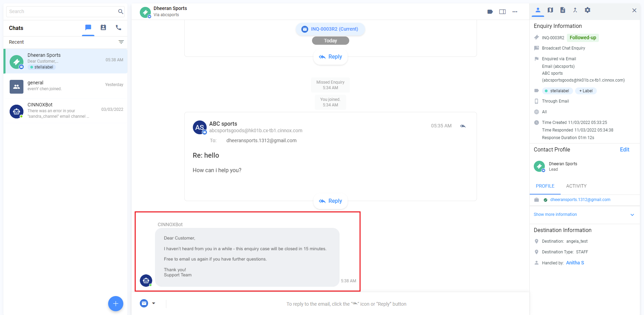Click the Through Email entry
The image size is (644, 315).
coord(555,102)
